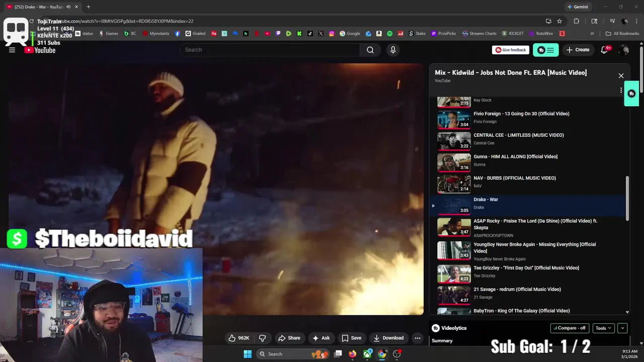This screenshot has width=644, height=362.
Task: Show hidden bookmarks with overflow chevron
Action: pos(592,34)
